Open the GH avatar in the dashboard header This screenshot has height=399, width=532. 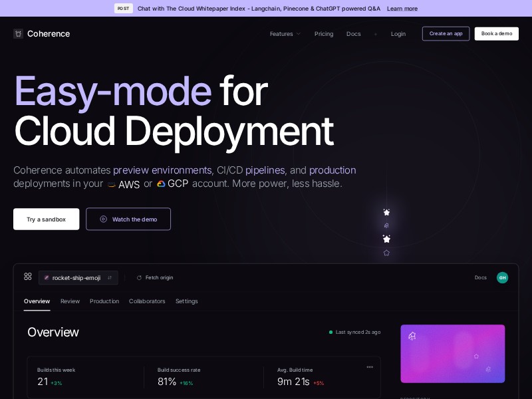[x=503, y=277]
